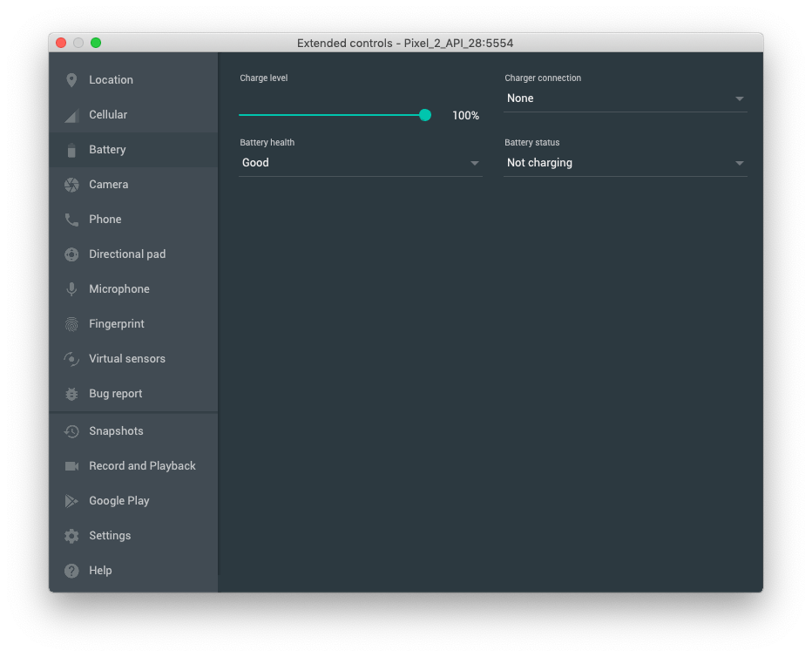Switch to the Cellular section
Image resolution: width=812 pixels, height=657 pixels.
coord(133,114)
